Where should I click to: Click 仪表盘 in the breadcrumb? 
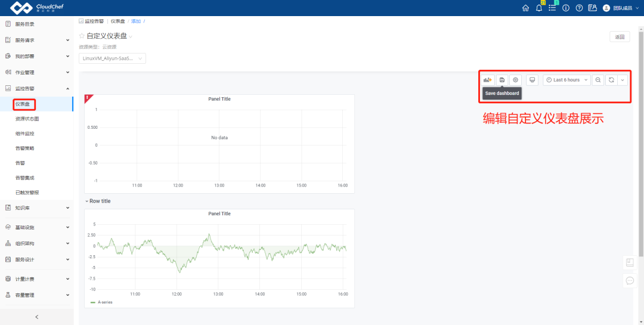tap(118, 21)
